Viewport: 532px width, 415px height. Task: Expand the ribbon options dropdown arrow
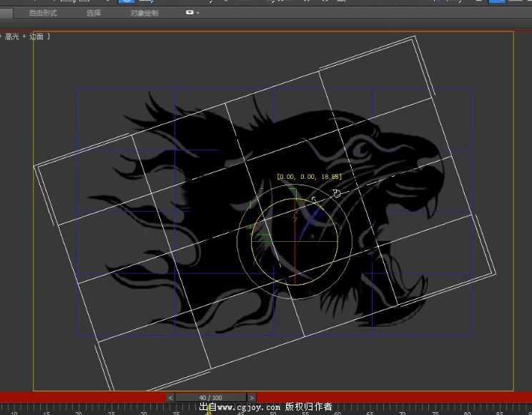(198, 13)
